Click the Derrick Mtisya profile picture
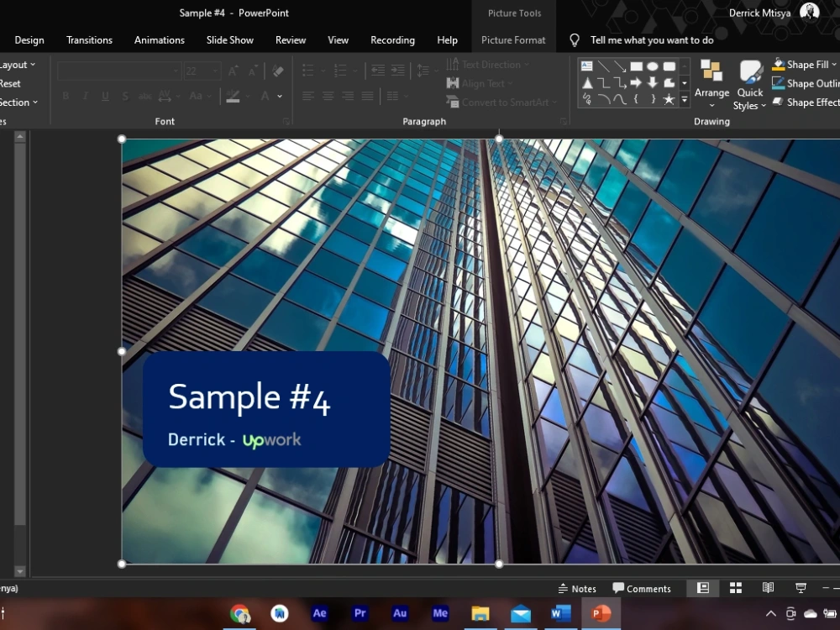This screenshot has height=630, width=840. pos(810,13)
